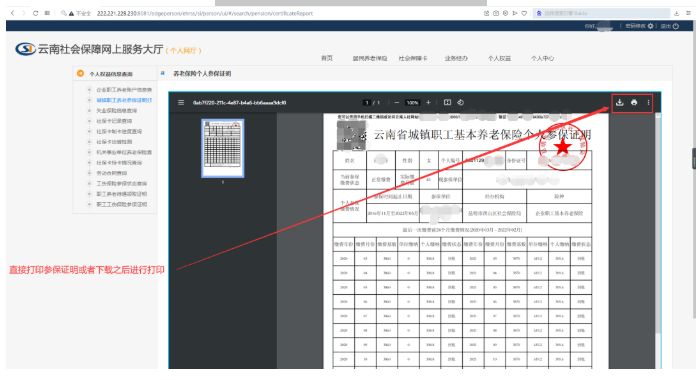Select highlighted 城镇职工养老参保证明打印 sidebar link

[124, 100]
